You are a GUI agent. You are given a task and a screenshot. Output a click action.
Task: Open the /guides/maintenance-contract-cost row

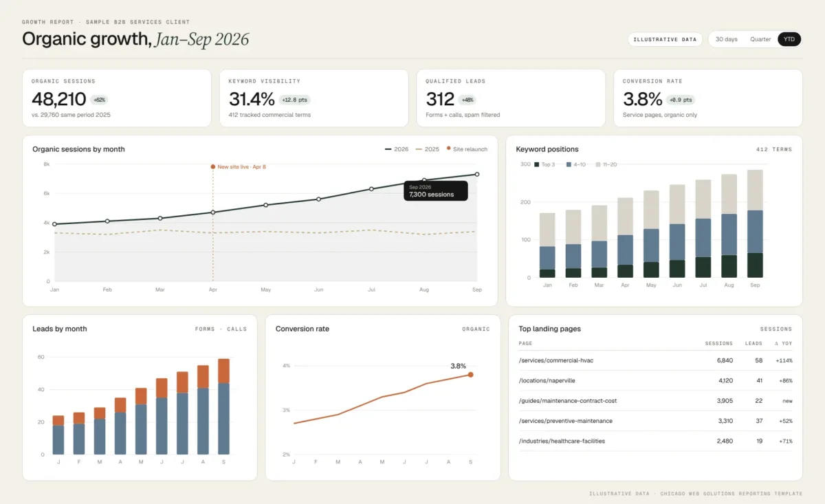coord(655,400)
